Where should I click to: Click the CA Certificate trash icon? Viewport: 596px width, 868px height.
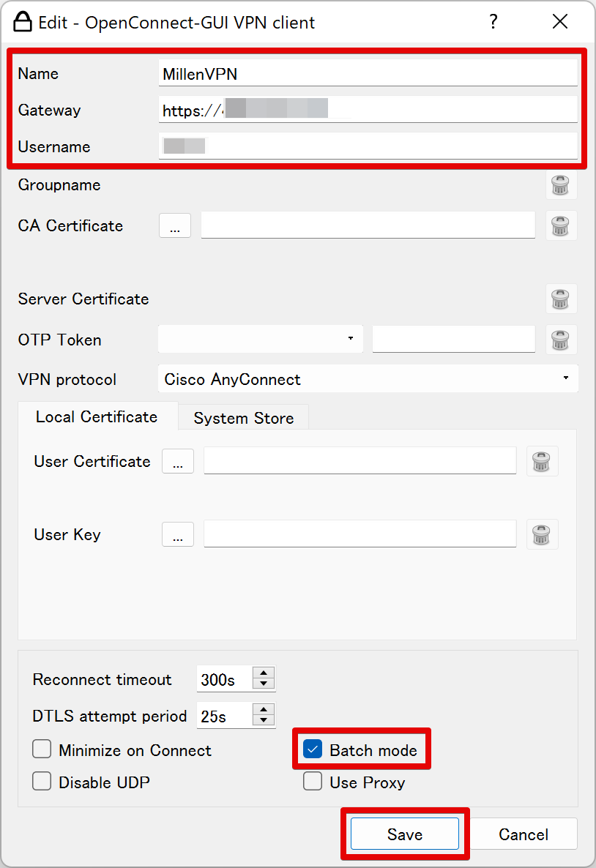[x=560, y=225]
